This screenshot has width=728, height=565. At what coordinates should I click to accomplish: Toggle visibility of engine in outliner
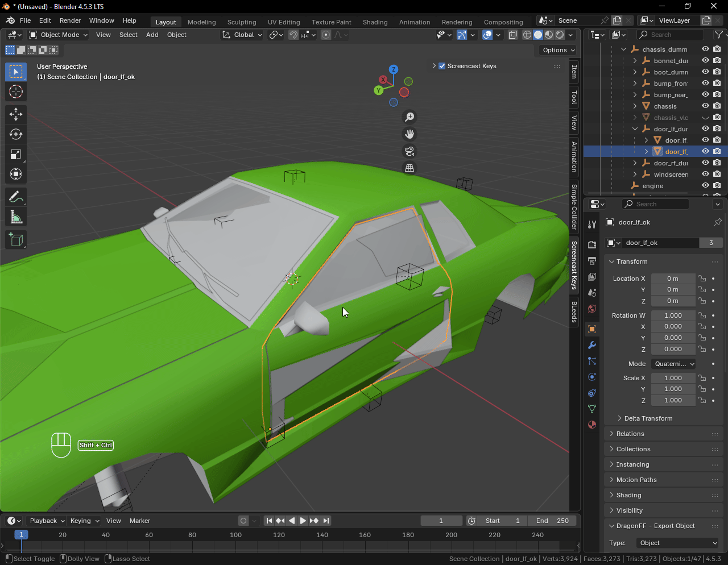(x=705, y=186)
